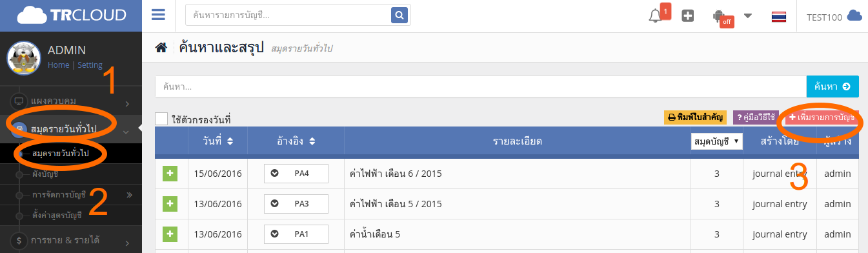
Task: Click the plus square icon in header
Action: click(688, 16)
